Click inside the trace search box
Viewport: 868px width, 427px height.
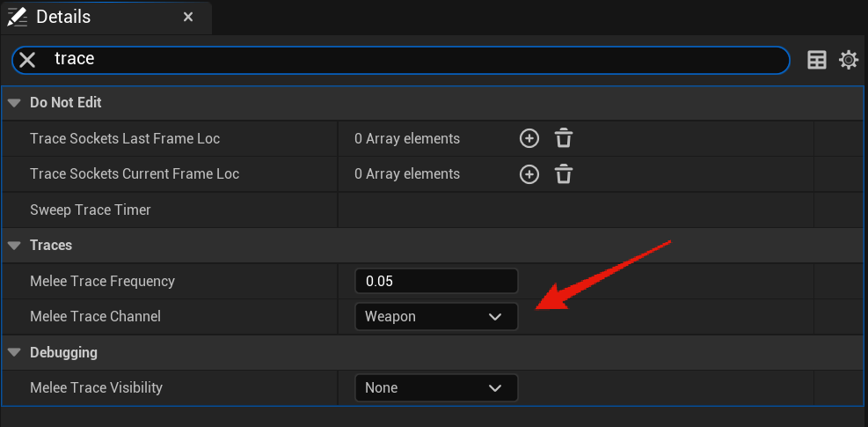pyautogui.click(x=413, y=60)
